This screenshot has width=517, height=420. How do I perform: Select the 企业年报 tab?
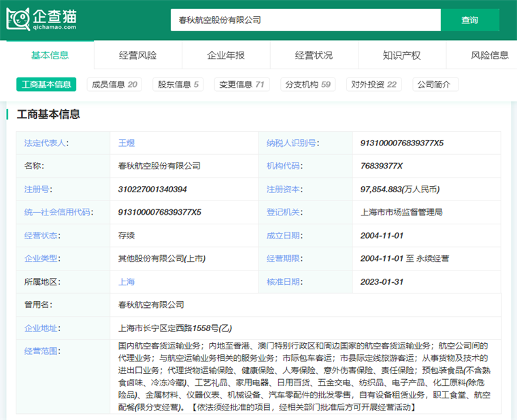click(226, 56)
